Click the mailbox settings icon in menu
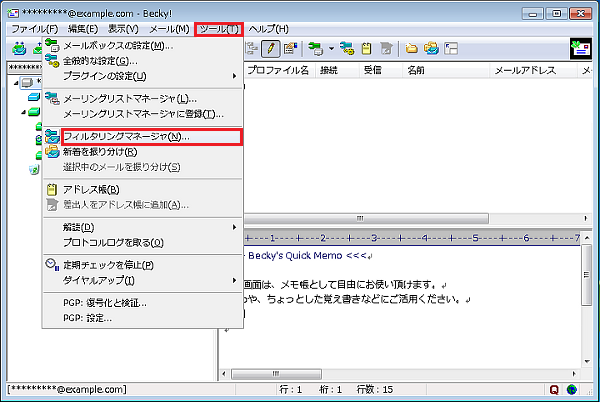 click(x=52, y=45)
